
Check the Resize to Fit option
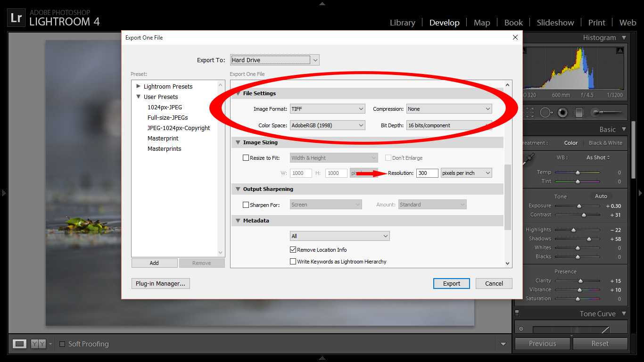246,158
